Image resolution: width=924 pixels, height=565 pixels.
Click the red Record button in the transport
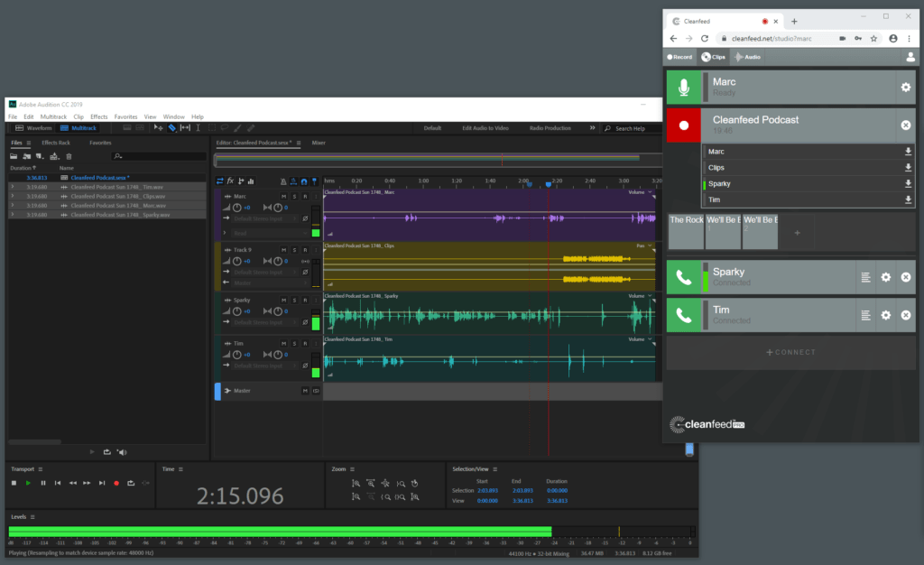[x=118, y=483]
